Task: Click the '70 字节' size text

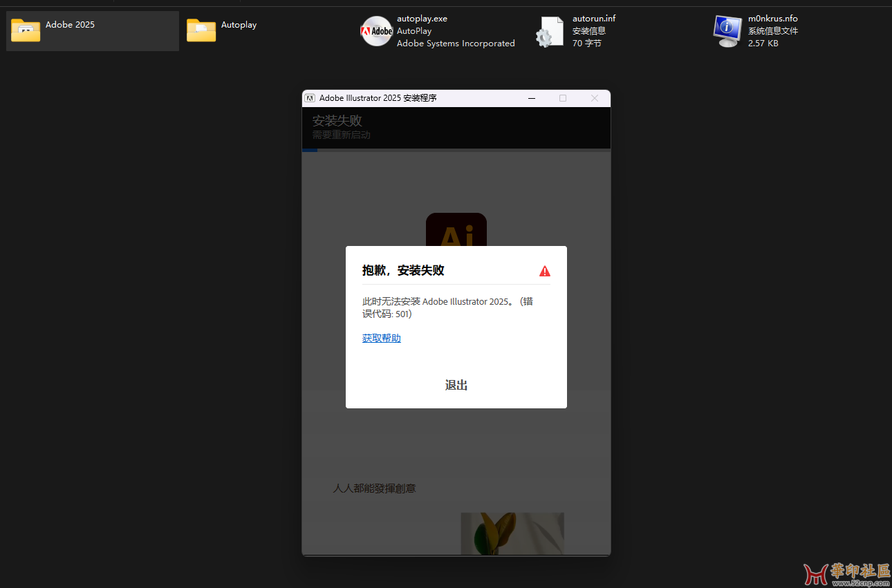Action: [587, 44]
